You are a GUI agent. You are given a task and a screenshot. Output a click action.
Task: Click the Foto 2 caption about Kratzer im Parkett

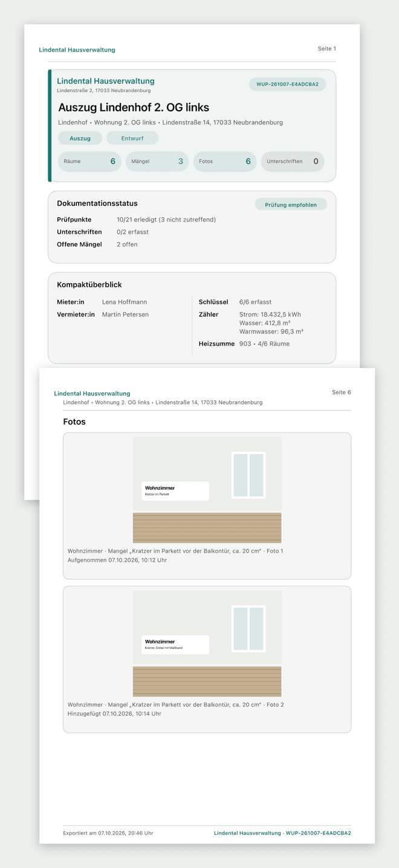point(176,705)
